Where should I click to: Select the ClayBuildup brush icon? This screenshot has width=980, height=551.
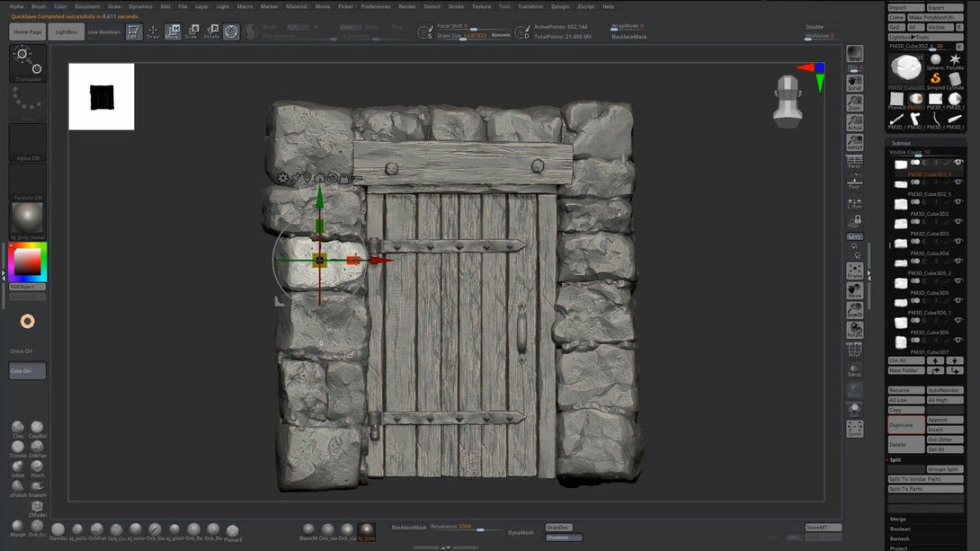point(38,429)
